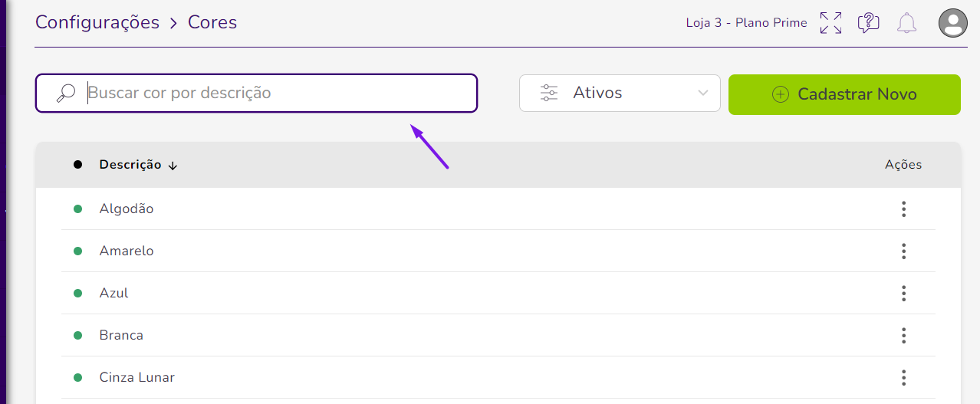980x404 pixels.
Task: Click the magnifier search icon
Action: [x=66, y=94]
